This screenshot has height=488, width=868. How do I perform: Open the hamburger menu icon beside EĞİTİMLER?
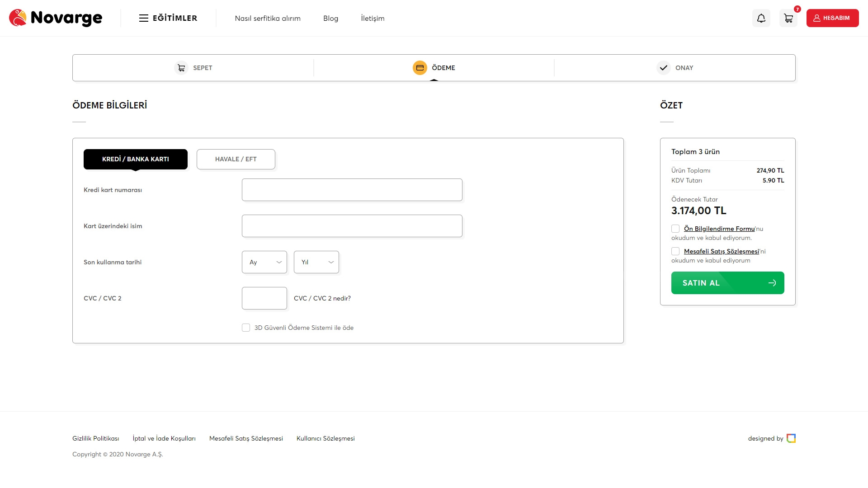pos(144,18)
